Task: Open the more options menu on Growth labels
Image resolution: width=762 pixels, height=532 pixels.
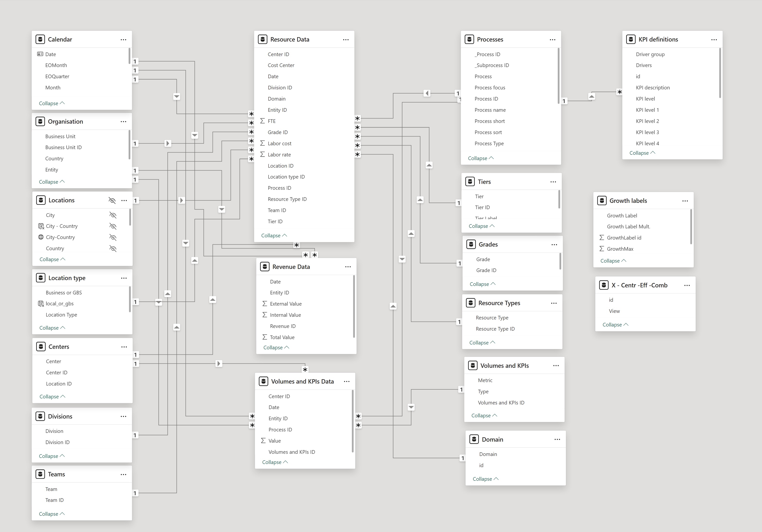Action: (x=685, y=200)
